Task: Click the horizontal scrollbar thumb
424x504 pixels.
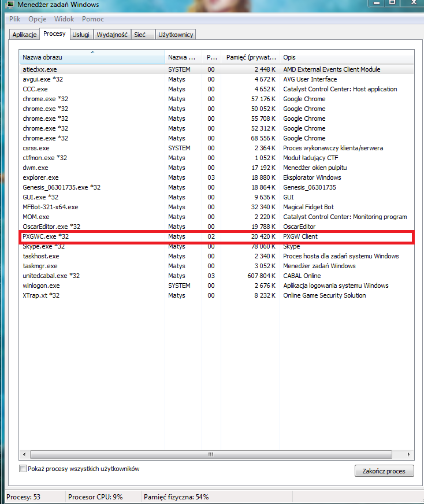Action: pos(211,454)
